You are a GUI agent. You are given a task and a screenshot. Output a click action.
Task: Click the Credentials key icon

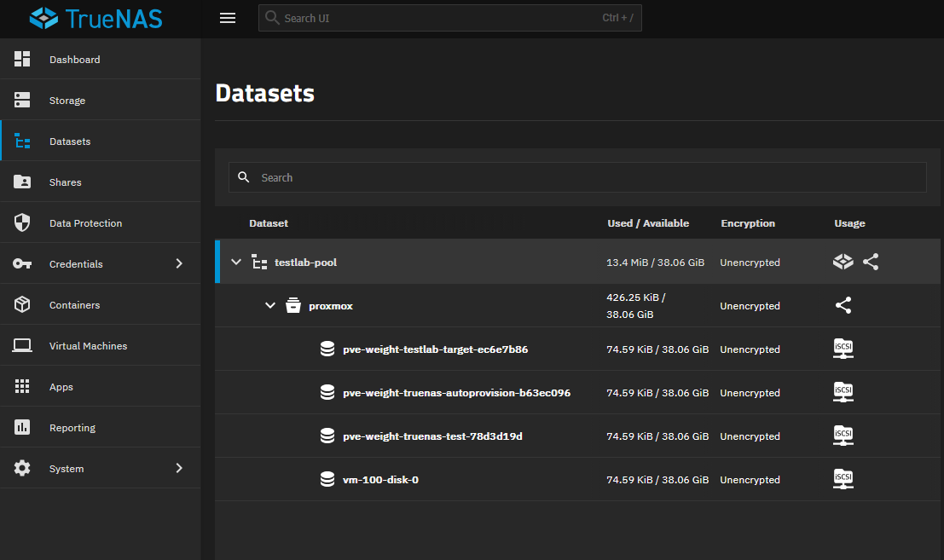22,263
